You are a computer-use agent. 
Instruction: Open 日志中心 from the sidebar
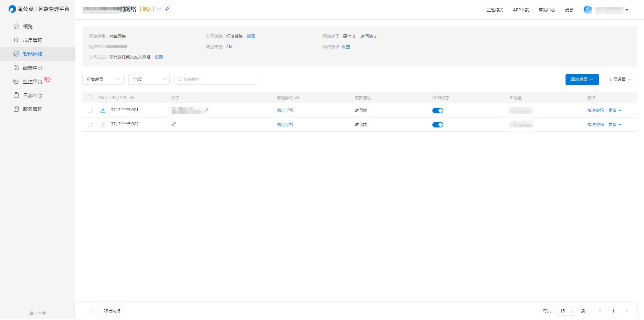click(32, 95)
